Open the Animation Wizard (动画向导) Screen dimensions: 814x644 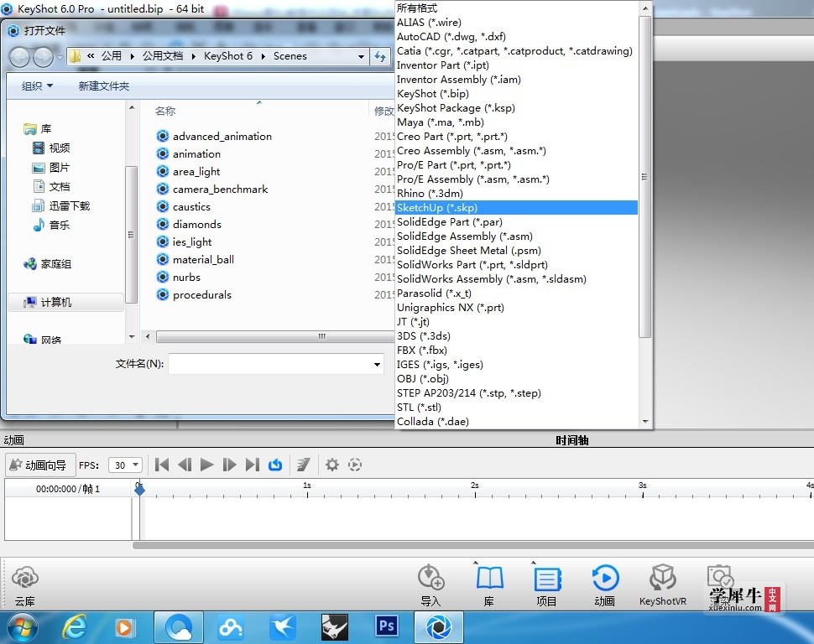(x=40, y=465)
